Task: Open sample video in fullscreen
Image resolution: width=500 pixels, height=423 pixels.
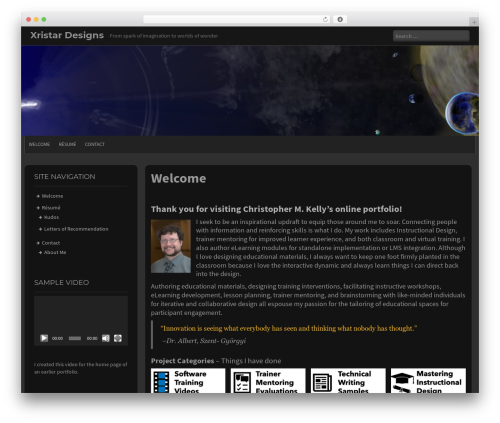Action: coord(118,338)
